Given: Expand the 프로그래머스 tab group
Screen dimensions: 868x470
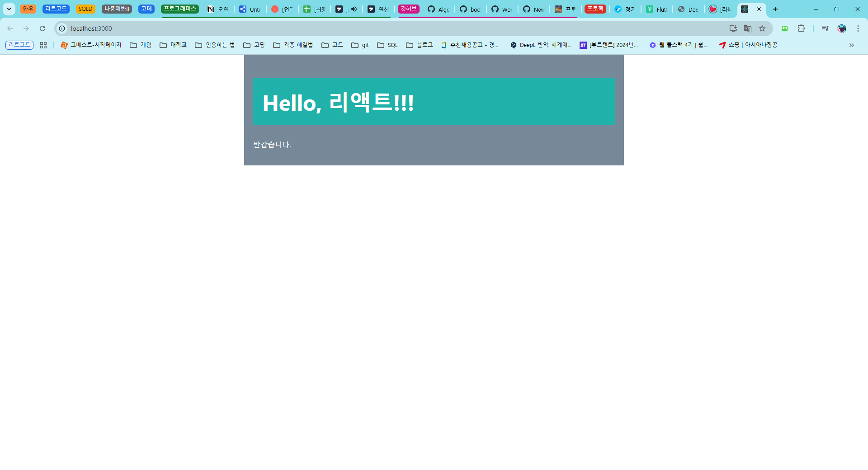Looking at the screenshot, I should point(179,9).
